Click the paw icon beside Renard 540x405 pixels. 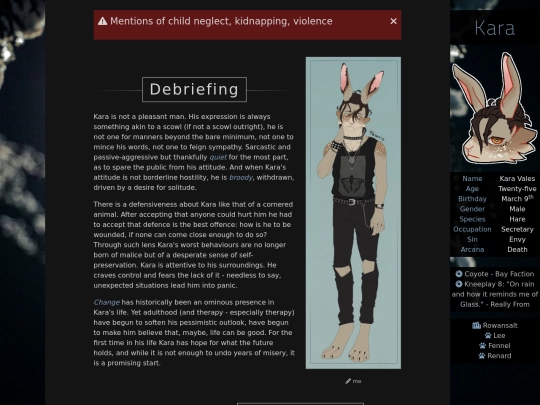pyautogui.click(x=481, y=356)
